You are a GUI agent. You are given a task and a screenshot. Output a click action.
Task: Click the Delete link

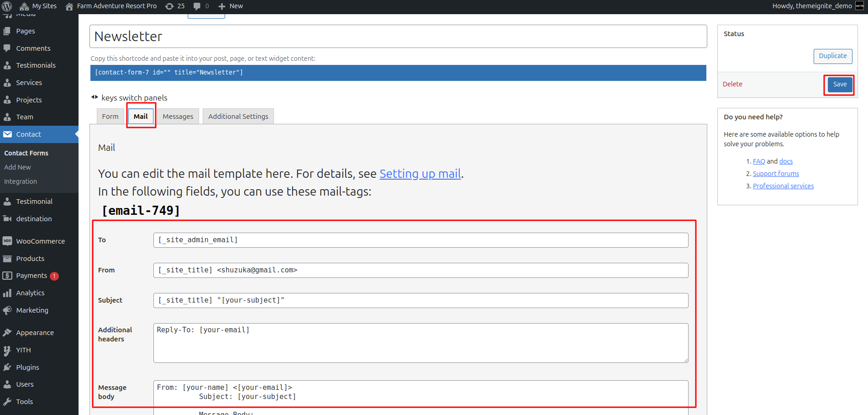(x=732, y=84)
